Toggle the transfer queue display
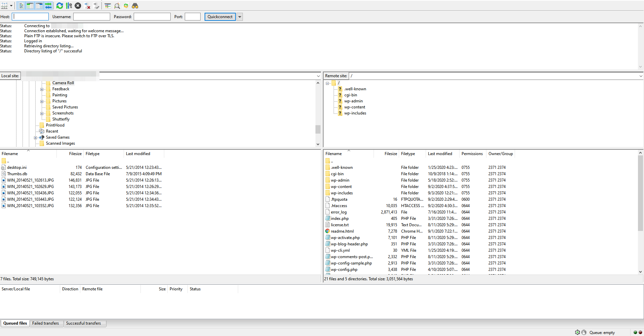The width and height of the screenshot is (644, 336). coord(48,6)
